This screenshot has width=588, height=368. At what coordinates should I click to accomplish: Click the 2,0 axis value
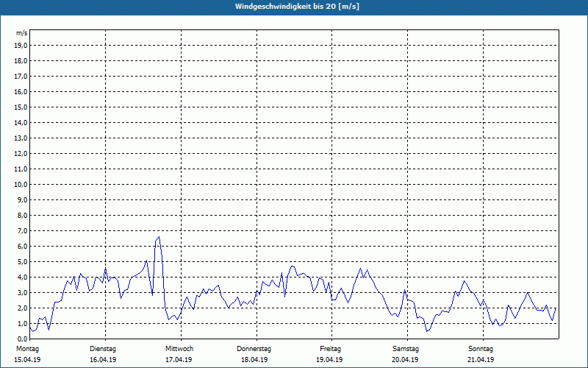[x=23, y=308]
